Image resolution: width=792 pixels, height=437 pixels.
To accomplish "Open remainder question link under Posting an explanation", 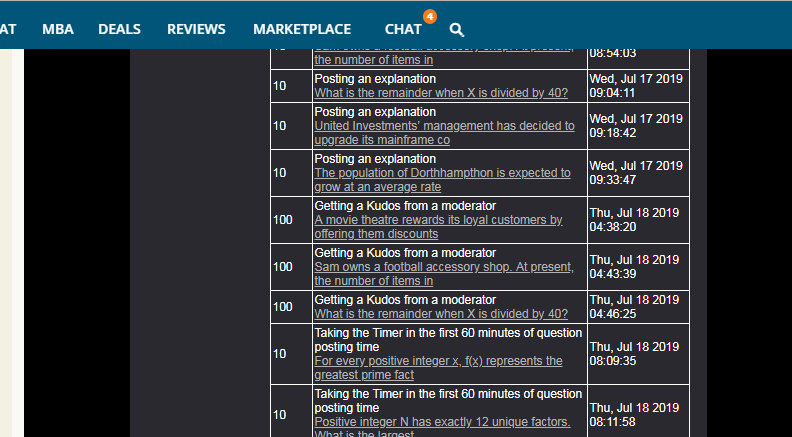I will [441, 93].
